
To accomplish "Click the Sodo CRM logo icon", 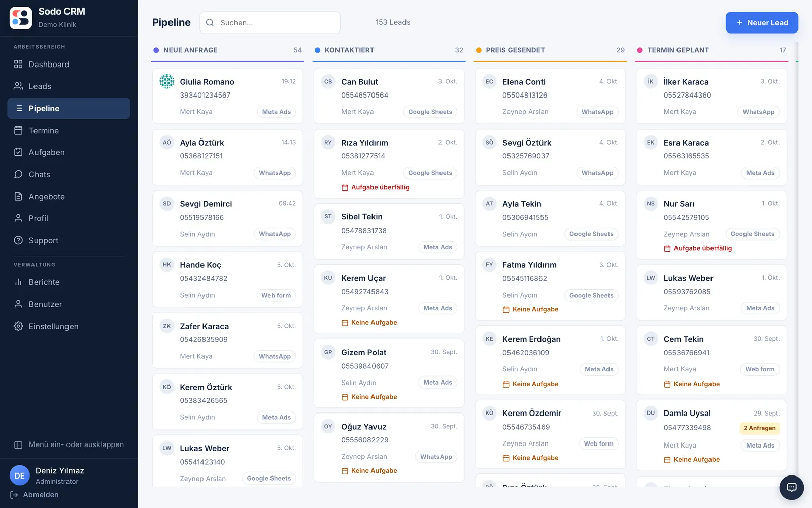I will coord(21,18).
